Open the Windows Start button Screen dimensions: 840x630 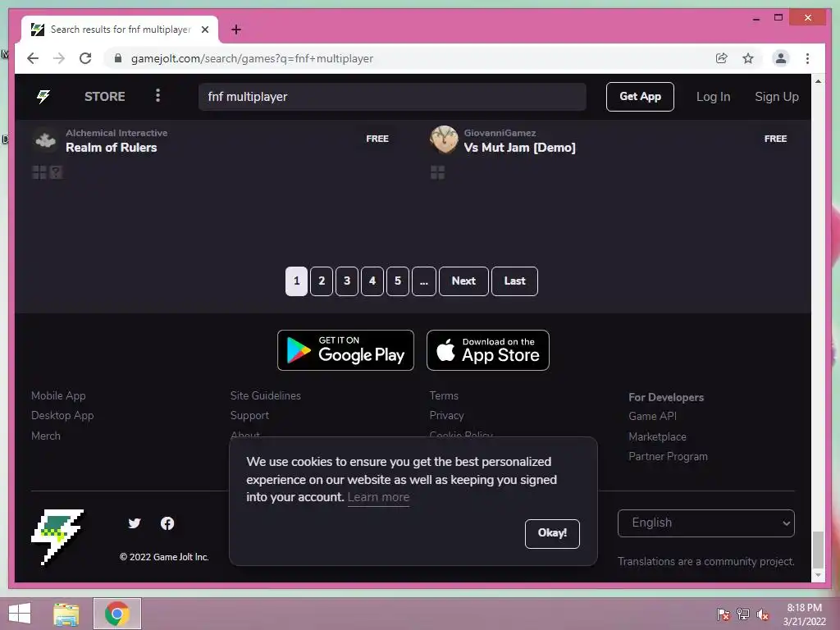click(x=20, y=614)
